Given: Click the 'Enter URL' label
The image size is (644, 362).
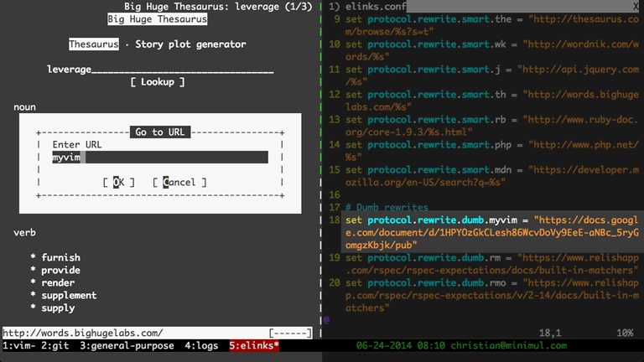Looking at the screenshot, I should [77, 144].
